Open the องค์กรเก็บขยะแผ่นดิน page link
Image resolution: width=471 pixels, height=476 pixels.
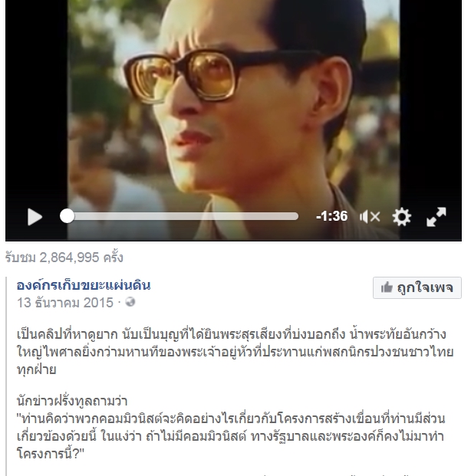(x=84, y=285)
